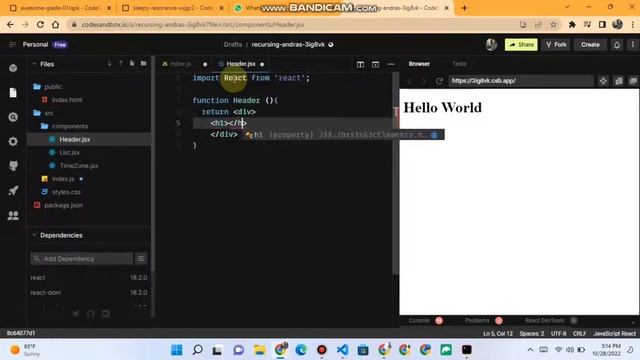Image resolution: width=640 pixels, height=360 pixels.
Task: Open Visual Studio Code from taskbar
Action: pos(342,350)
